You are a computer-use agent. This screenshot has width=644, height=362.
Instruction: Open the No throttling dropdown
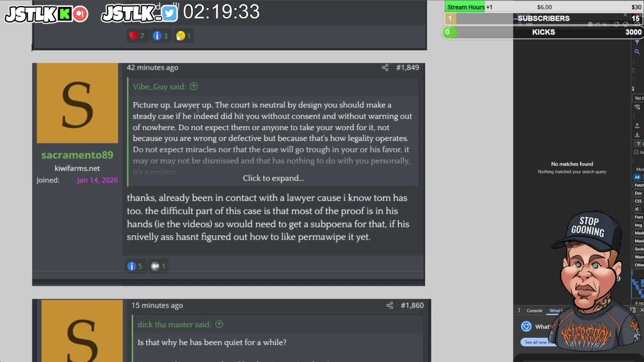tap(639, 98)
